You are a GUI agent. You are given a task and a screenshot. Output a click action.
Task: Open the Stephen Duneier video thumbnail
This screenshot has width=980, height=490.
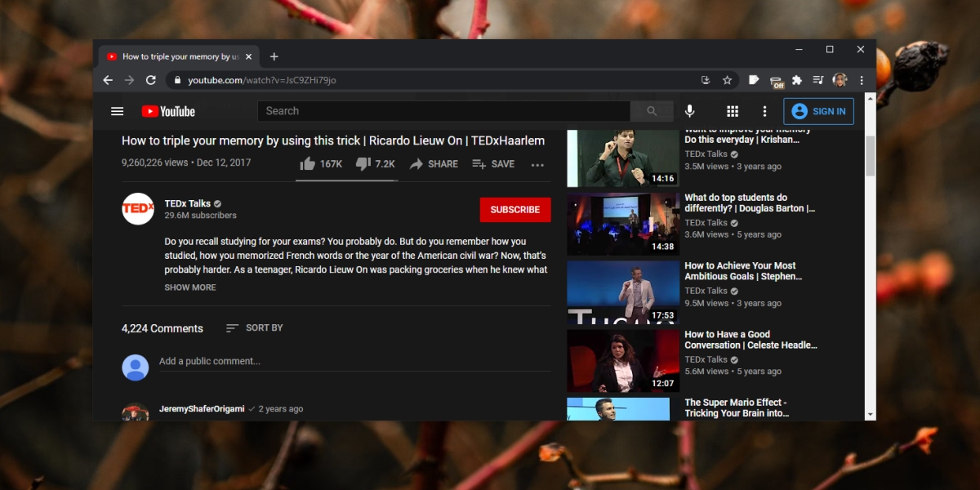pos(623,292)
